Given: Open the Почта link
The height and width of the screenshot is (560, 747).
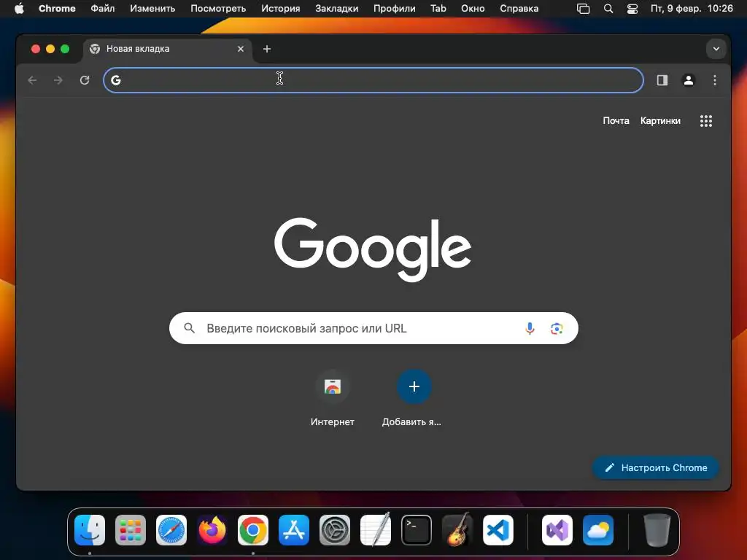Looking at the screenshot, I should pyautogui.click(x=616, y=121).
